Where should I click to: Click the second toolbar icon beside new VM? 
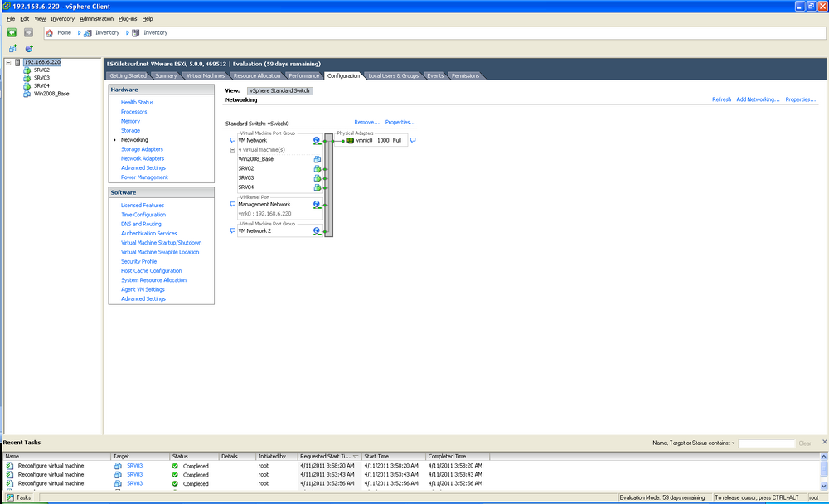[x=29, y=49]
